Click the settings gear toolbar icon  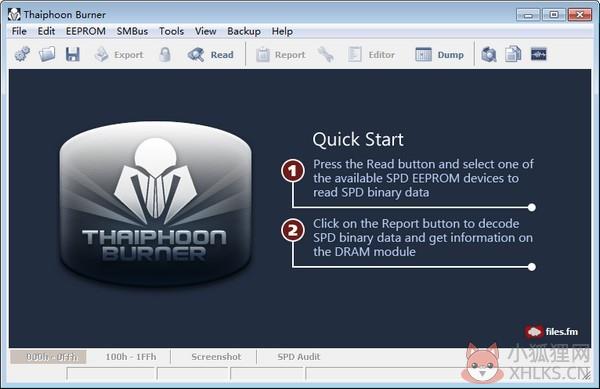tap(22, 55)
